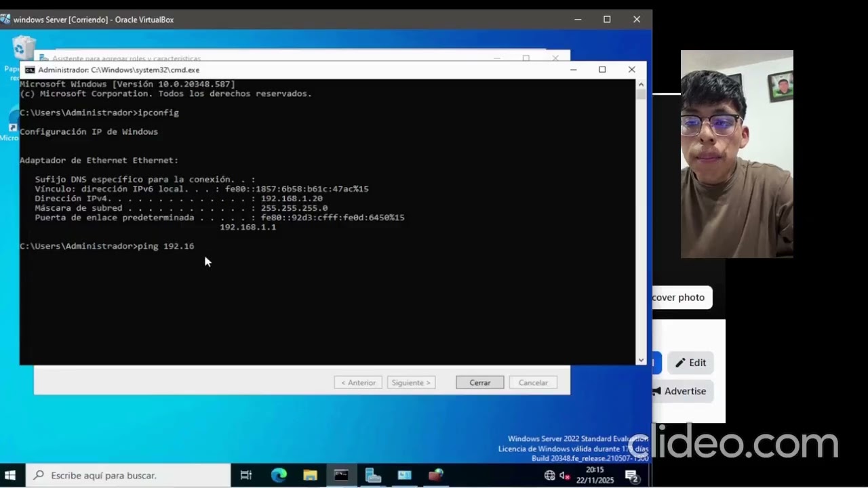Click the subnet mask 255.255.255.0 text
Viewport: 868px width, 488px height.
point(294,208)
